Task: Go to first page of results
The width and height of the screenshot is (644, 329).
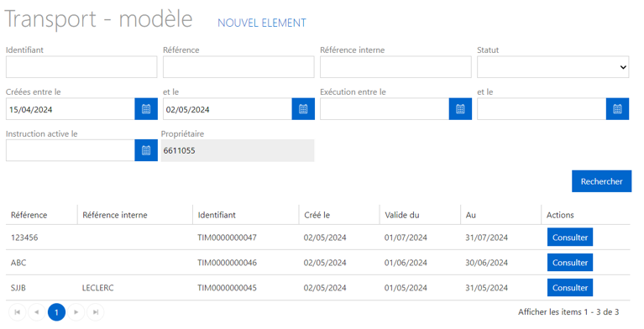Action: click(x=18, y=312)
